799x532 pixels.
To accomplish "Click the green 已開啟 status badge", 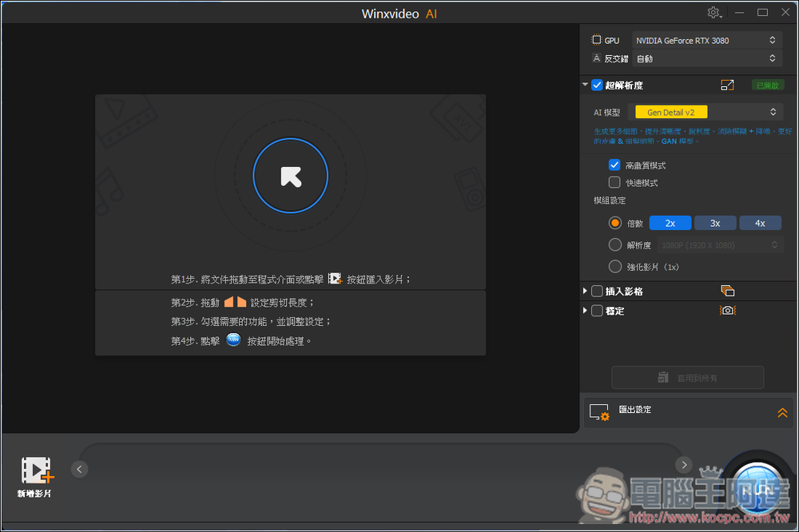I will pos(767,85).
